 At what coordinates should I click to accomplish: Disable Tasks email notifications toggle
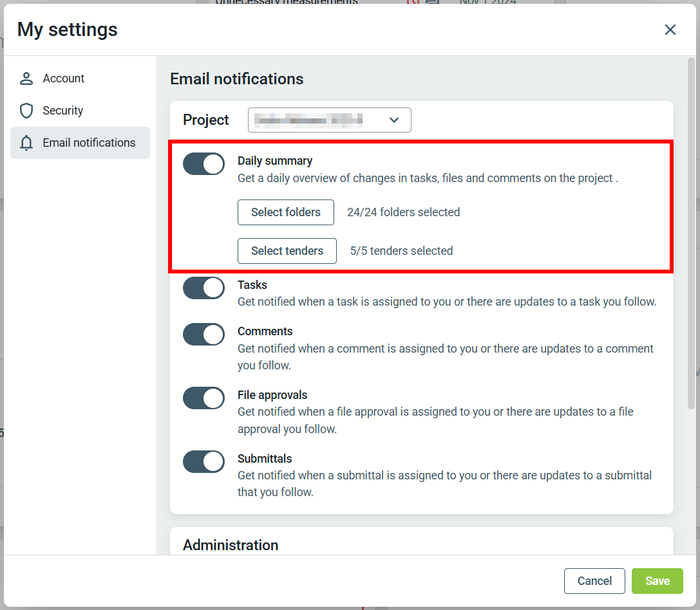pyautogui.click(x=203, y=288)
